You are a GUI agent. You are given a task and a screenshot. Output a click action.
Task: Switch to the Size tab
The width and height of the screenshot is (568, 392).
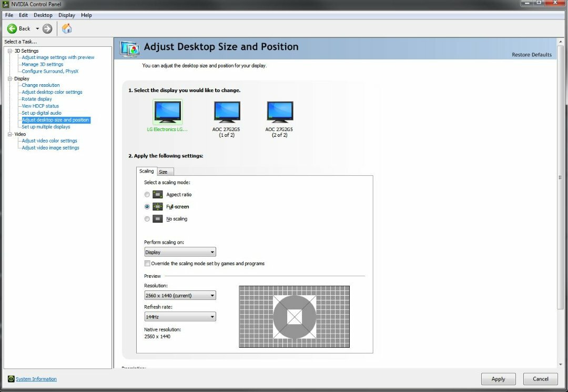165,171
